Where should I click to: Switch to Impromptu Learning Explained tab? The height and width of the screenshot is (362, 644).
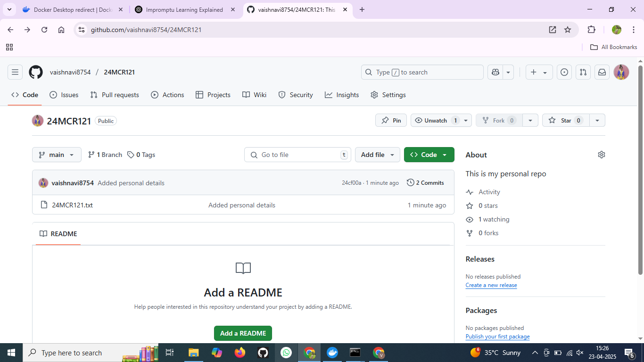point(184,9)
